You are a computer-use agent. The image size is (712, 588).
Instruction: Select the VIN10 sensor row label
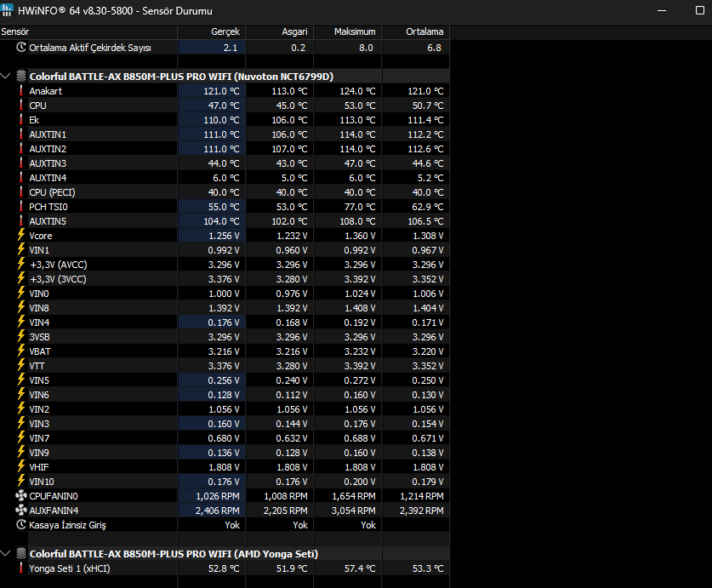pyautogui.click(x=42, y=482)
